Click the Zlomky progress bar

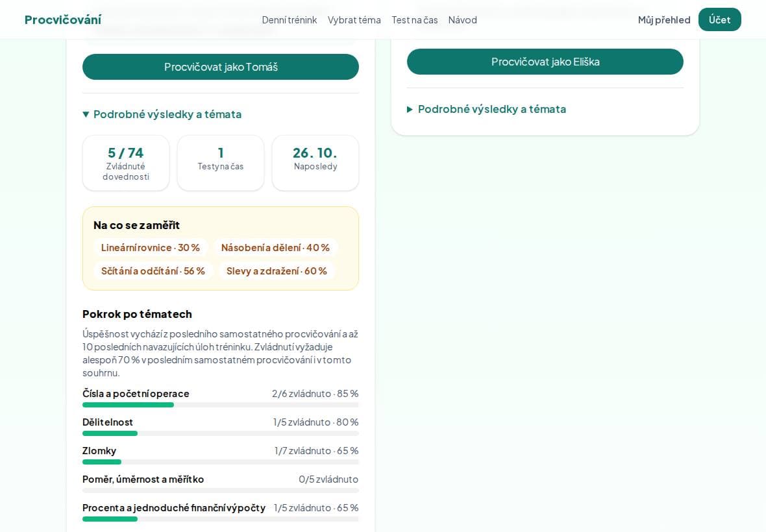[220, 462]
